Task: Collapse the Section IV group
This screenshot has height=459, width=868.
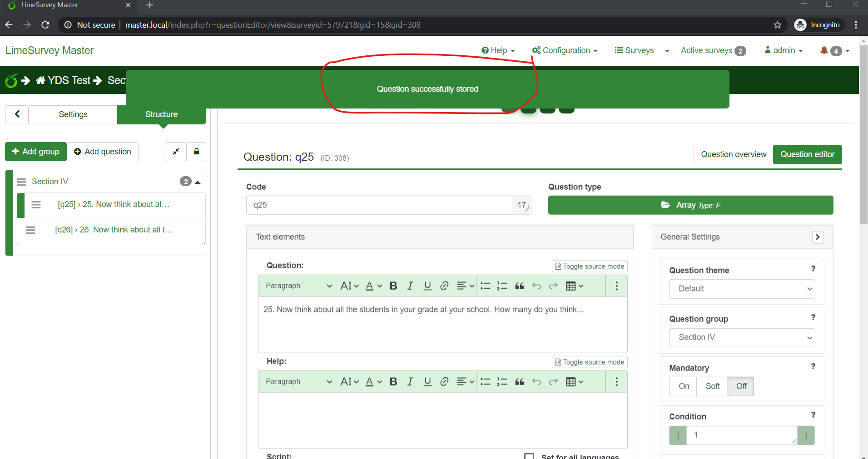Action: click(x=198, y=182)
